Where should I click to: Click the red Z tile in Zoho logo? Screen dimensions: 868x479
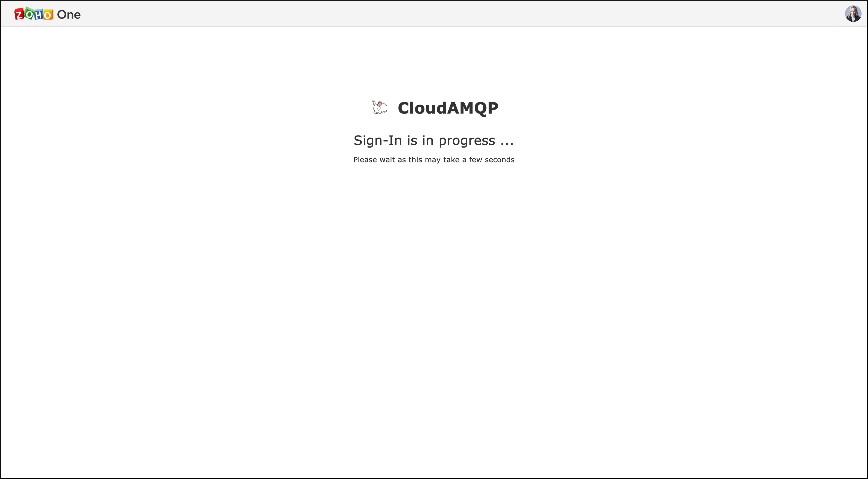coord(19,14)
